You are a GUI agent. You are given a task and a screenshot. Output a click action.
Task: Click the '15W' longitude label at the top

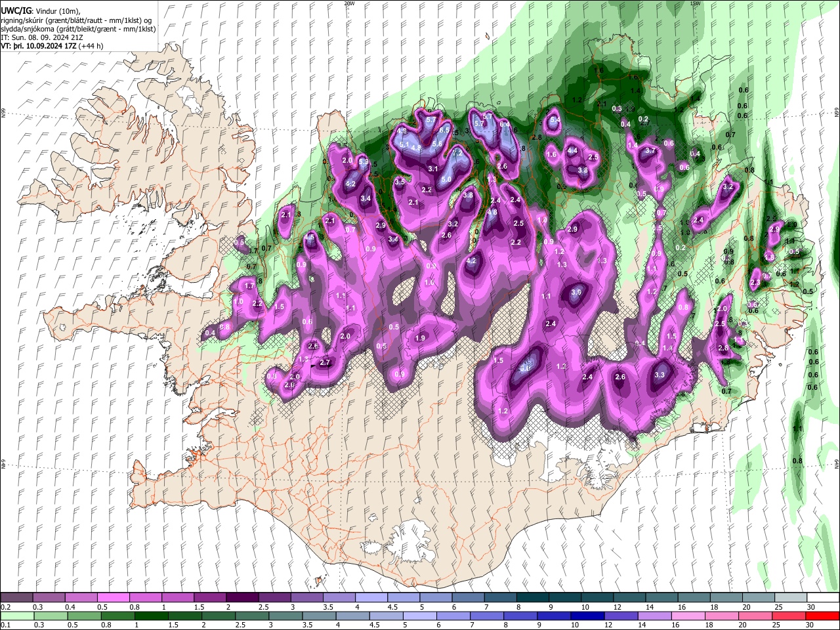coord(696,3)
